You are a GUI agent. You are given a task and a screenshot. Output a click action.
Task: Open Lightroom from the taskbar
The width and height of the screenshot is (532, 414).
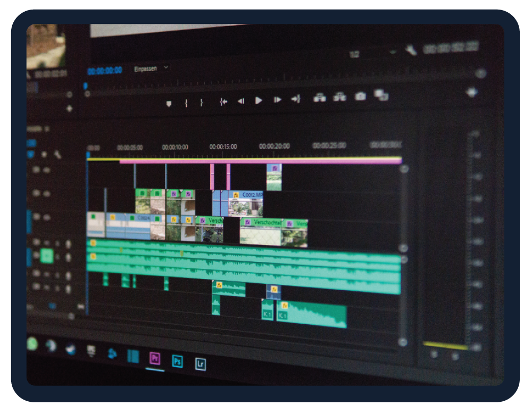(200, 364)
